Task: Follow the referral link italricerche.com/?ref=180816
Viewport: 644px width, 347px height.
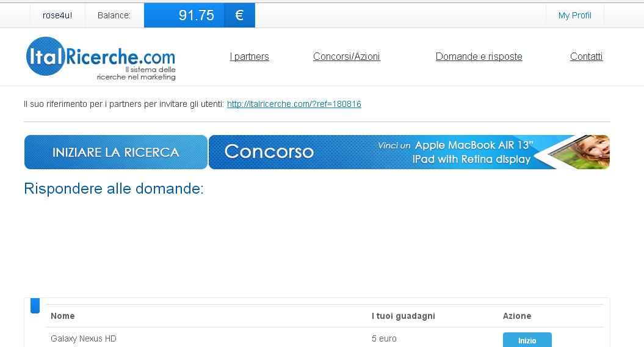Action: click(x=294, y=104)
